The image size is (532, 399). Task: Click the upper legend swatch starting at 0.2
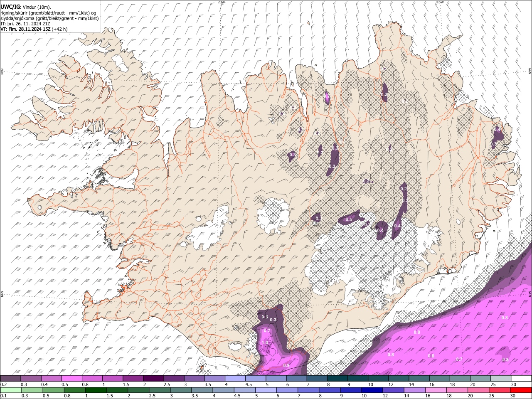click(10, 378)
